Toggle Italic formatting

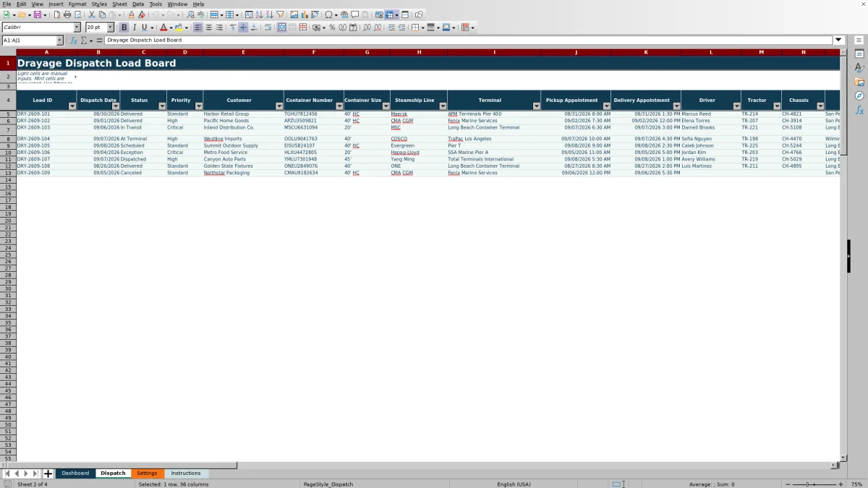pyautogui.click(x=134, y=27)
